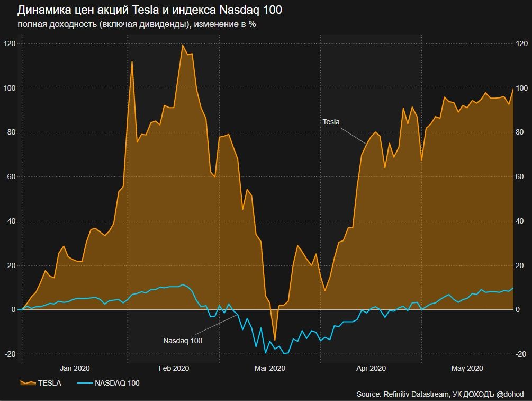Image resolution: width=532 pixels, height=401 pixels.
Task: Click the Tesla line's final point near 100
Action: (512, 88)
